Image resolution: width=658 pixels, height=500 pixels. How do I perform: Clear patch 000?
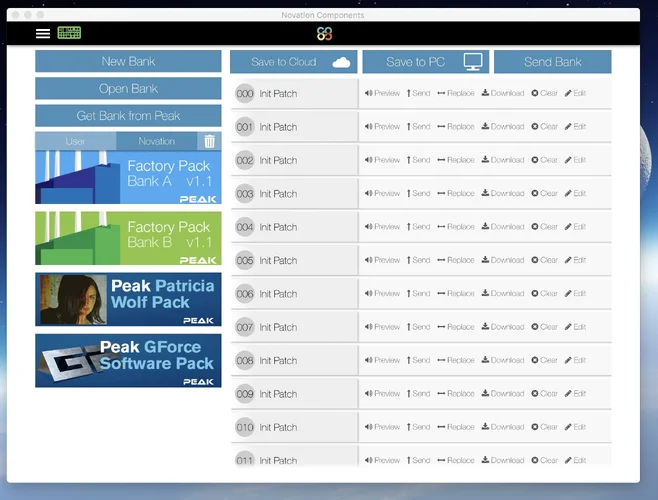(545, 93)
